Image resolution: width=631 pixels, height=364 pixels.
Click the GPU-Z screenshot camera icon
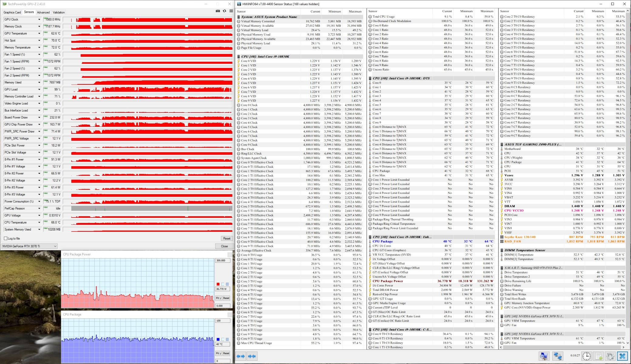218,11
